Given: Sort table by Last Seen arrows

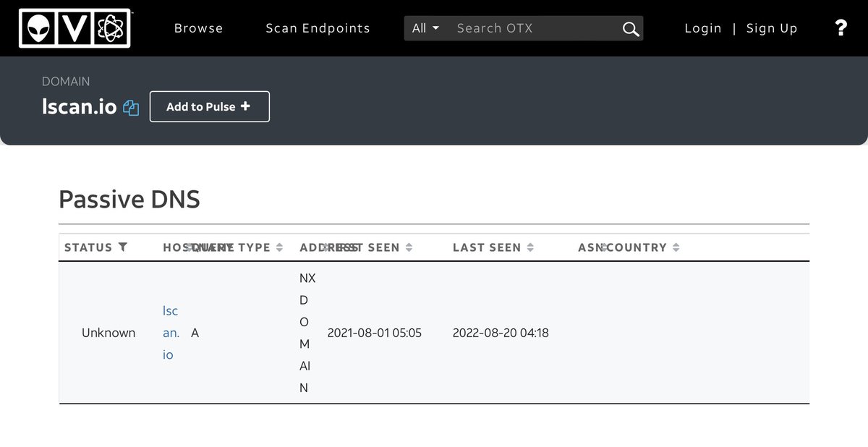Looking at the screenshot, I should (x=530, y=247).
